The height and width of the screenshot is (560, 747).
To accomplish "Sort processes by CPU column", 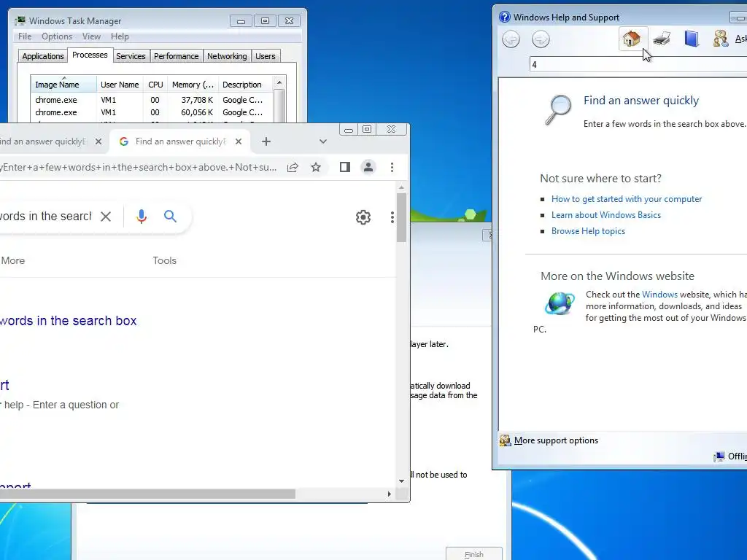I will click(155, 85).
